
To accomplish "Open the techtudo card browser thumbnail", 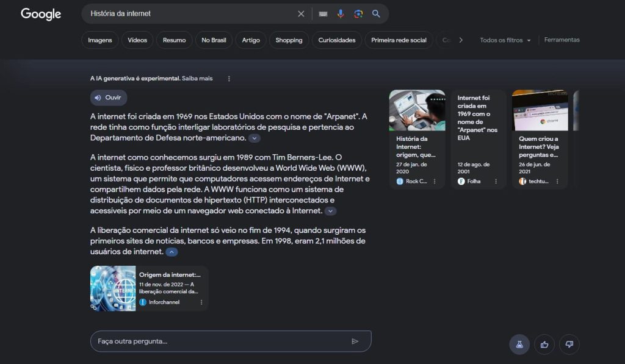I will [540, 110].
